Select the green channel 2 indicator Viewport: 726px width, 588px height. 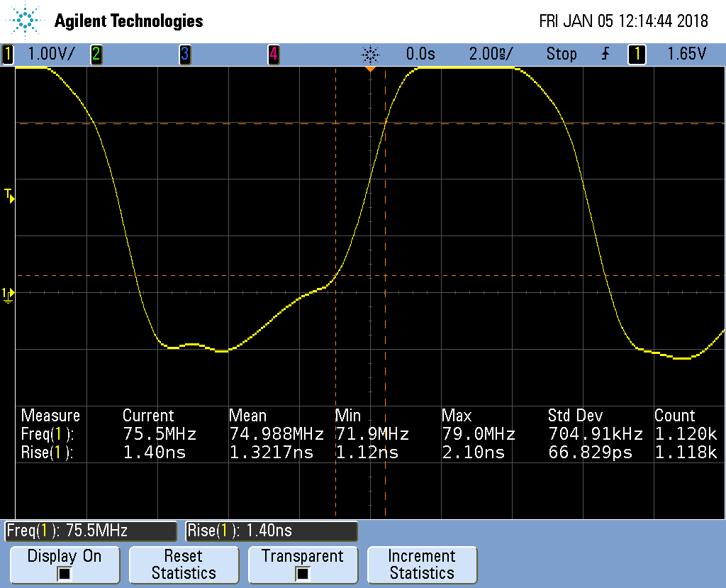pos(96,54)
